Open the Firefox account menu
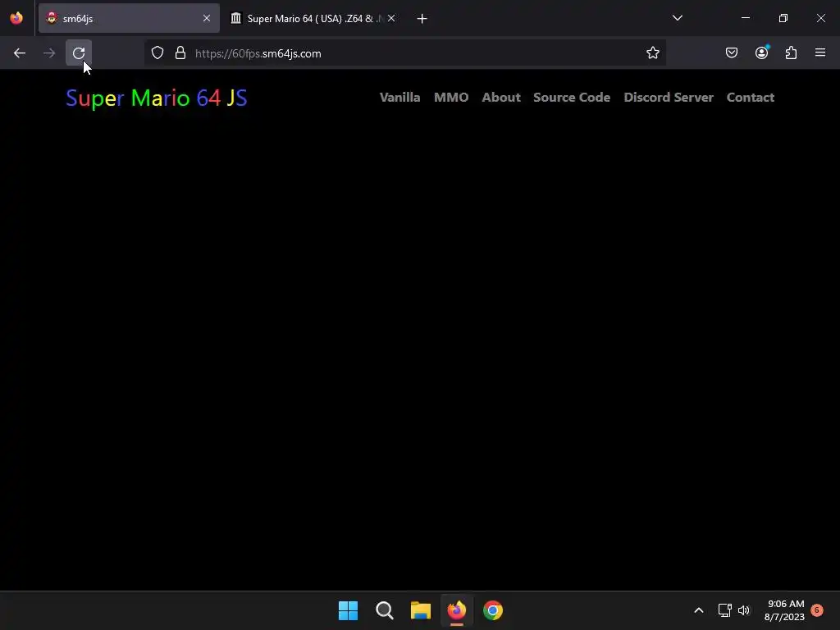Viewport: 840px width, 630px height. point(761,53)
